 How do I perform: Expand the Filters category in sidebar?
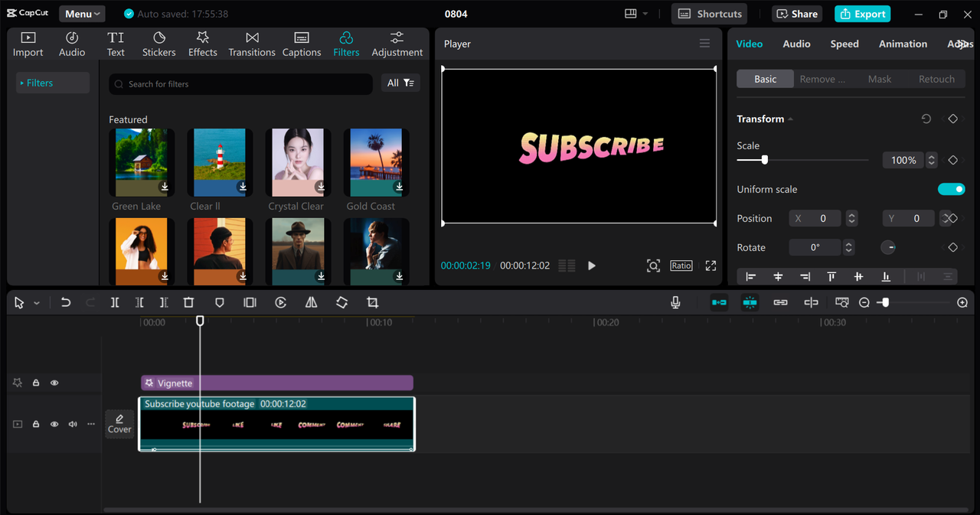pos(53,83)
